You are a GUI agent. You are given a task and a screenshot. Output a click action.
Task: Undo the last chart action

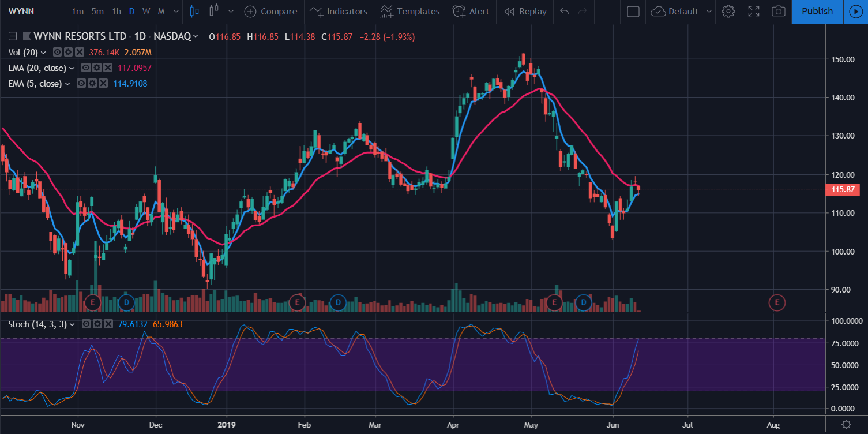(x=564, y=11)
